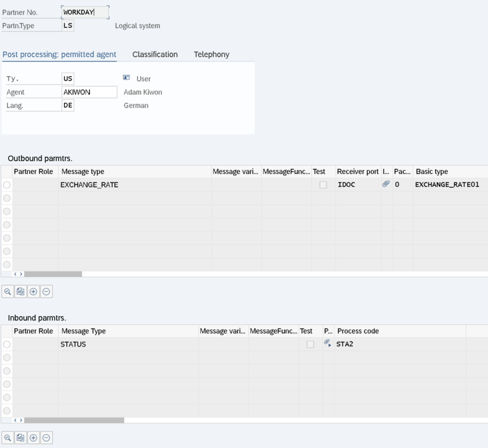This screenshot has height=448, width=488.
Task: Select the last empty outbound row radio button
Action: pyautogui.click(x=7, y=265)
